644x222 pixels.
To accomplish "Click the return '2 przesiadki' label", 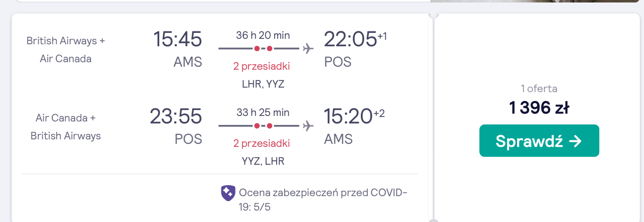I will (x=262, y=143).
